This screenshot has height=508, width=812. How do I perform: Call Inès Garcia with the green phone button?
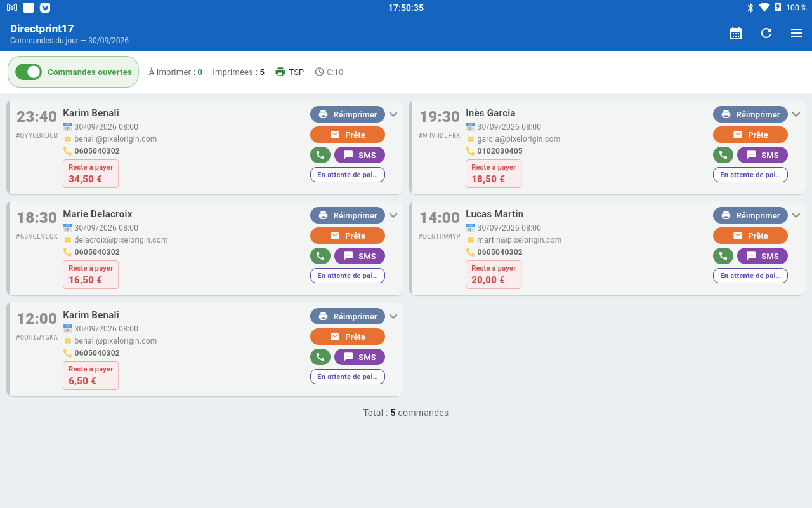tap(723, 155)
